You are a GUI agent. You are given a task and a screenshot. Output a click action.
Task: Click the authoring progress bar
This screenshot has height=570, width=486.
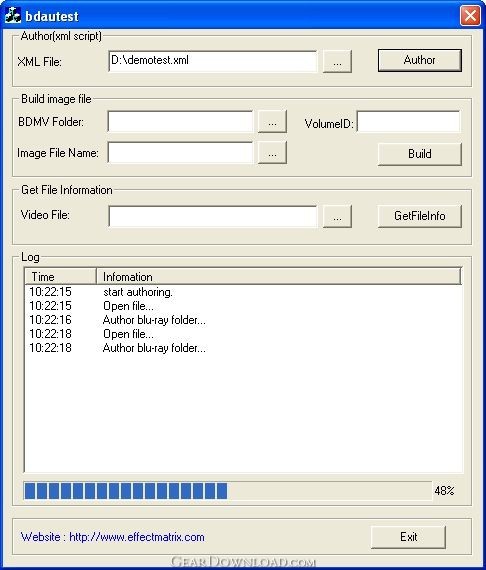click(x=228, y=491)
